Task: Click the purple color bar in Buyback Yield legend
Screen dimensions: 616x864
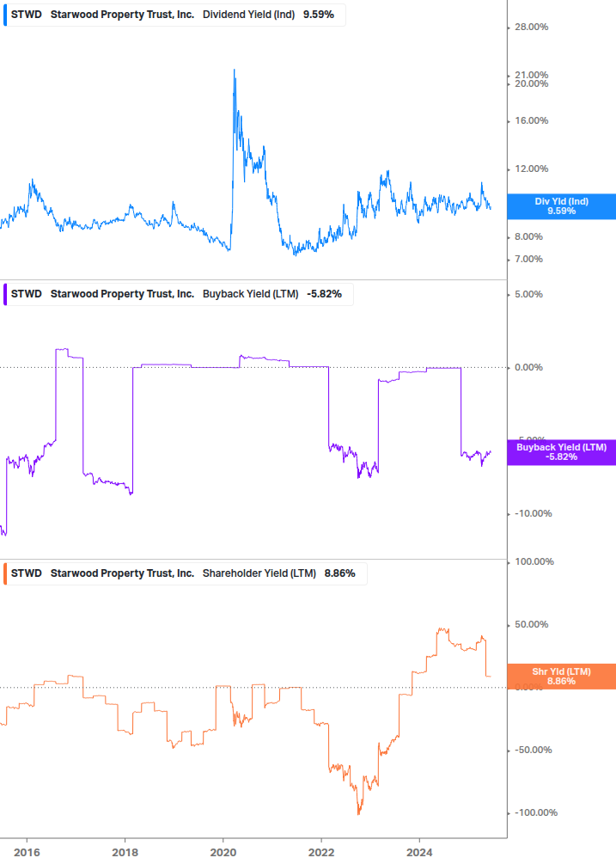Action: 5,294
